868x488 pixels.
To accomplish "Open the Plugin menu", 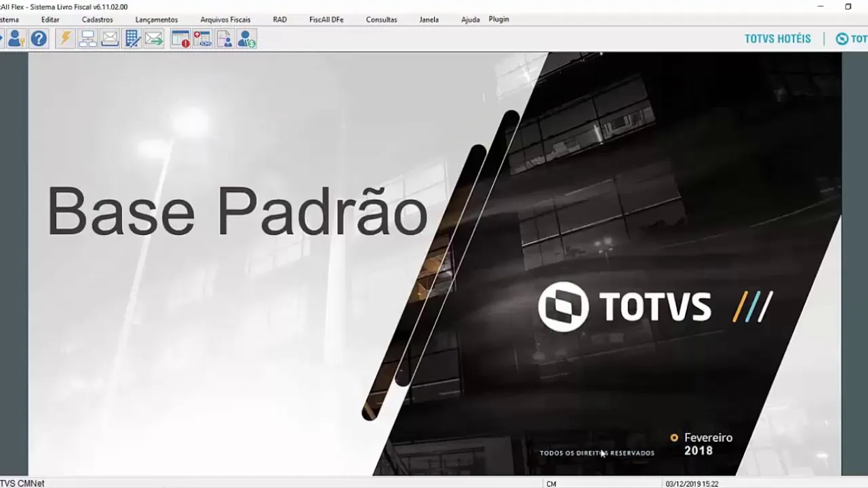I will click(x=499, y=19).
